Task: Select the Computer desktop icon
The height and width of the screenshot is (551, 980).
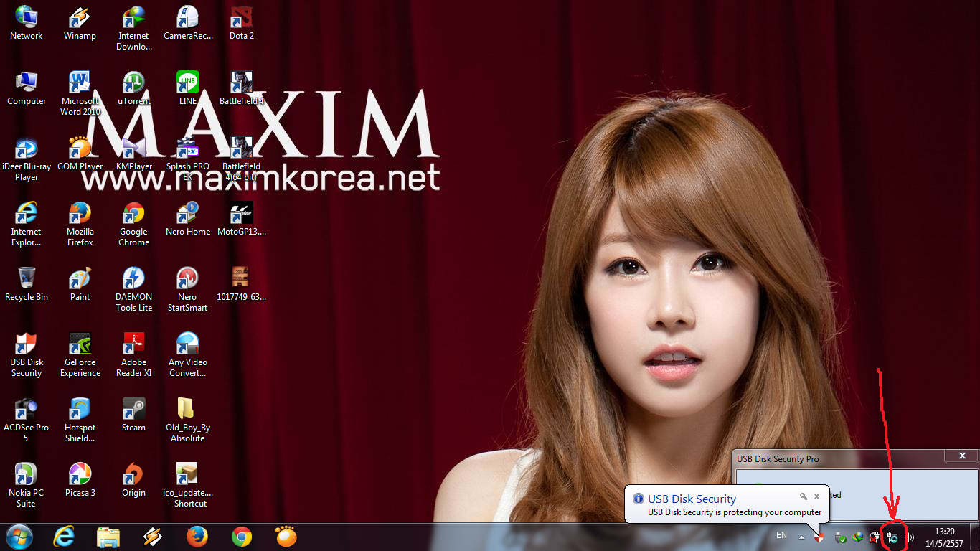Action: tap(27, 88)
